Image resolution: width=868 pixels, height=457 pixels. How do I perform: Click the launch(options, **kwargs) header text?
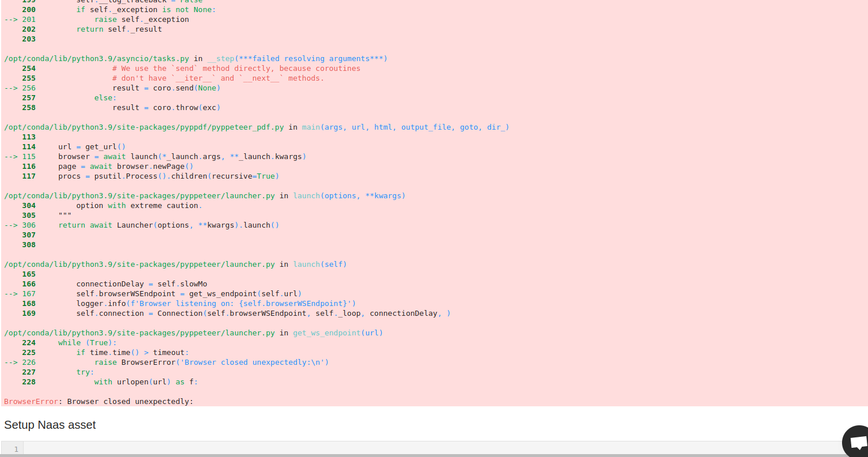(x=349, y=195)
